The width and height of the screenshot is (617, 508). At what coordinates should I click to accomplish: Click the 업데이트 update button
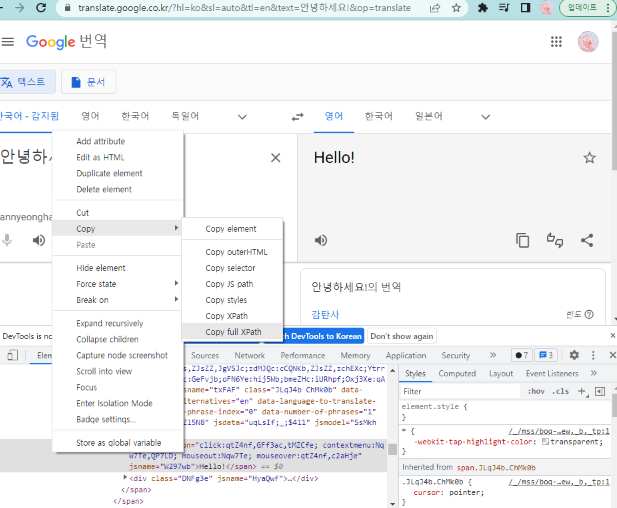click(586, 8)
